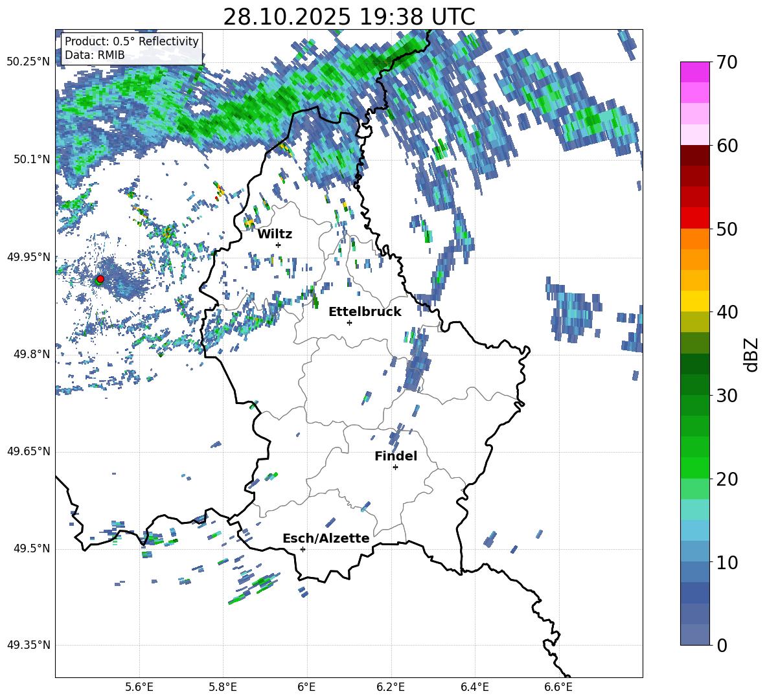The image size is (767, 700).
Task: Click the 20 tick on the colorbar
Action: coord(727,479)
